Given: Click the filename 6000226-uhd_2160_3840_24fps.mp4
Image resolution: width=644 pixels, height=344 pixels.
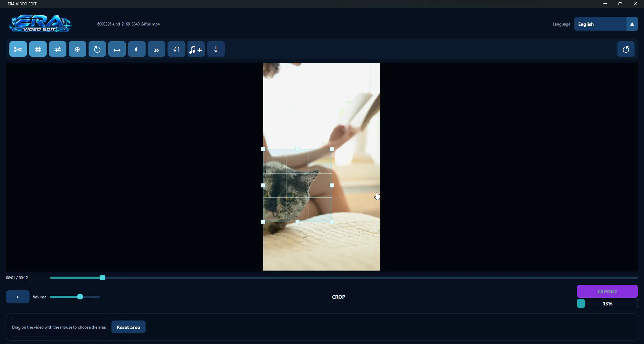Looking at the screenshot, I should (128, 24).
